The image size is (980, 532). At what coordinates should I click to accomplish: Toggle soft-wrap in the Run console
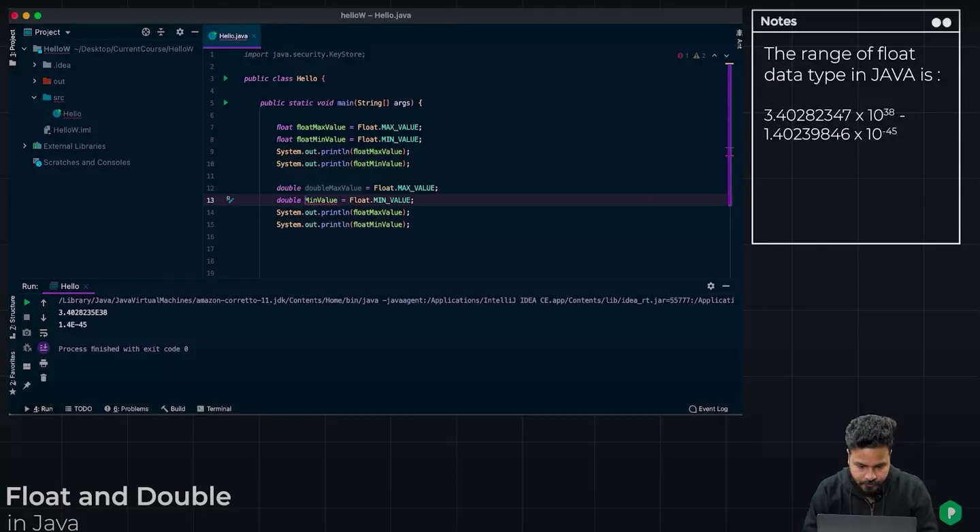[x=44, y=333]
